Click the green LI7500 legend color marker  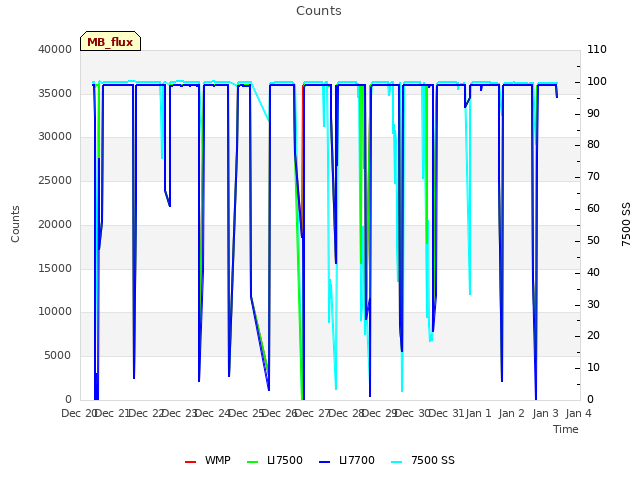click(x=253, y=462)
